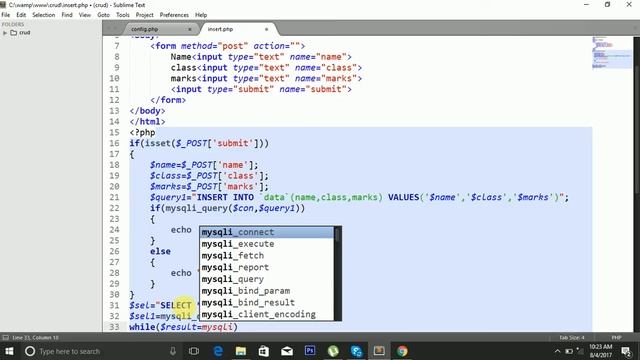This screenshot has height=360, width=640.
Task: Open the Action Center notifications
Action: (x=626, y=351)
